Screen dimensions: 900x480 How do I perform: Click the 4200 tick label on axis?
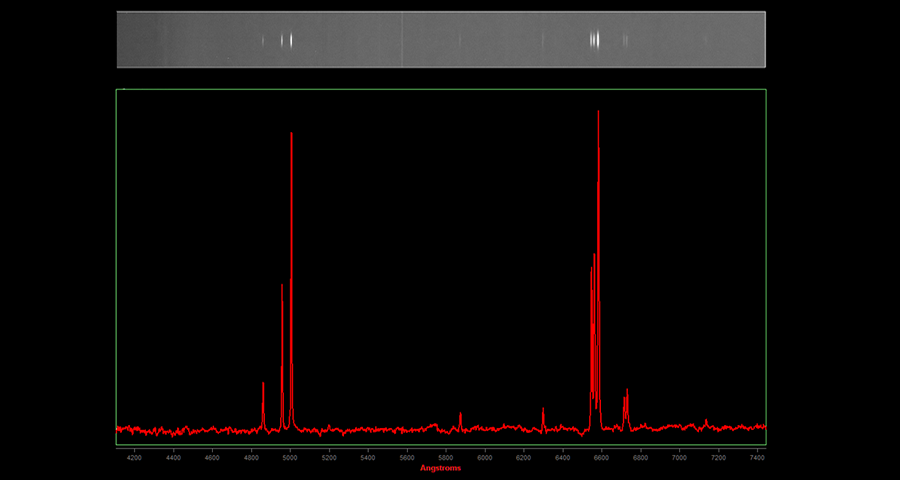coord(135,456)
